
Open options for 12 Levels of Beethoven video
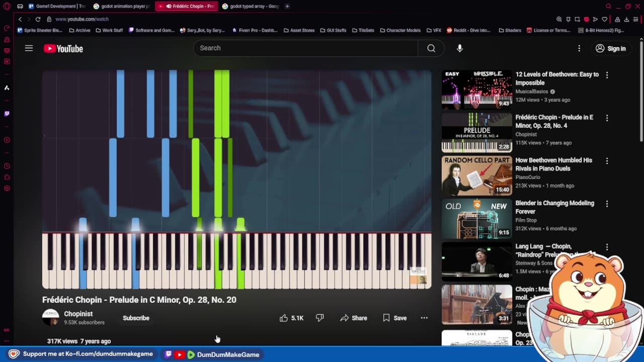pyautogui.click(x=607, y=75)
